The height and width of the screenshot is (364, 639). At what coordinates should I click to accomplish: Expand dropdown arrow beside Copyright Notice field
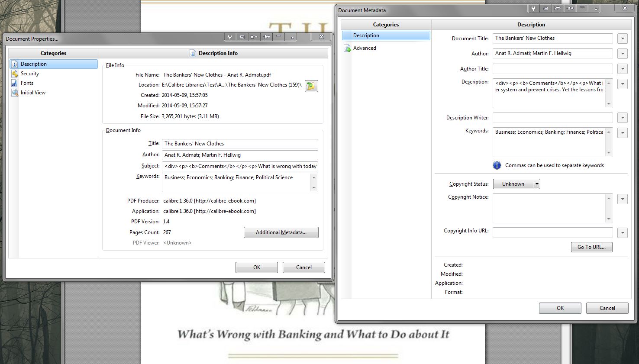click(x=623, y=199)
